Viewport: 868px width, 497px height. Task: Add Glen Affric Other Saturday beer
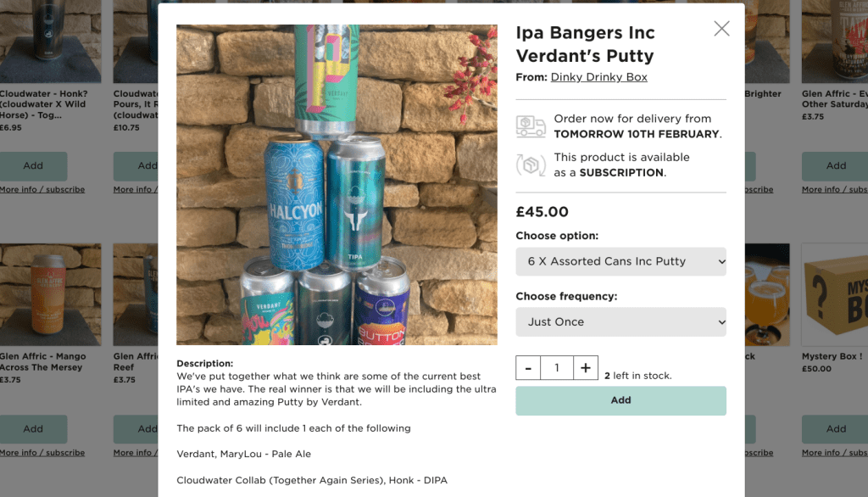point(835,165)
